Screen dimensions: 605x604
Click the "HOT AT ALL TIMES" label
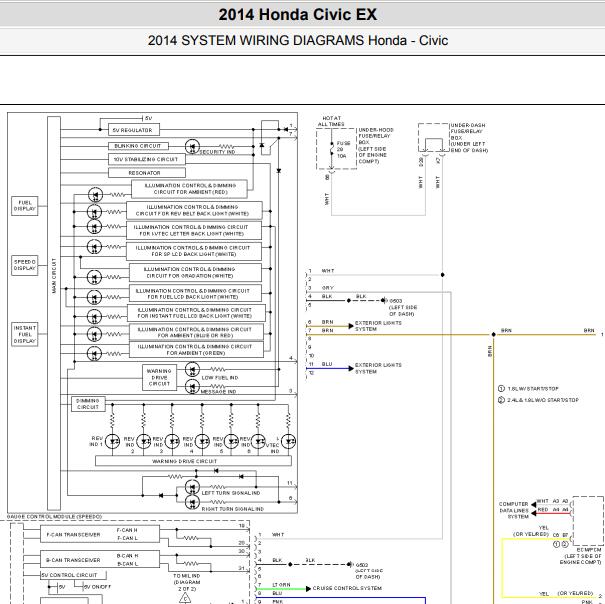tap(331, 121)
